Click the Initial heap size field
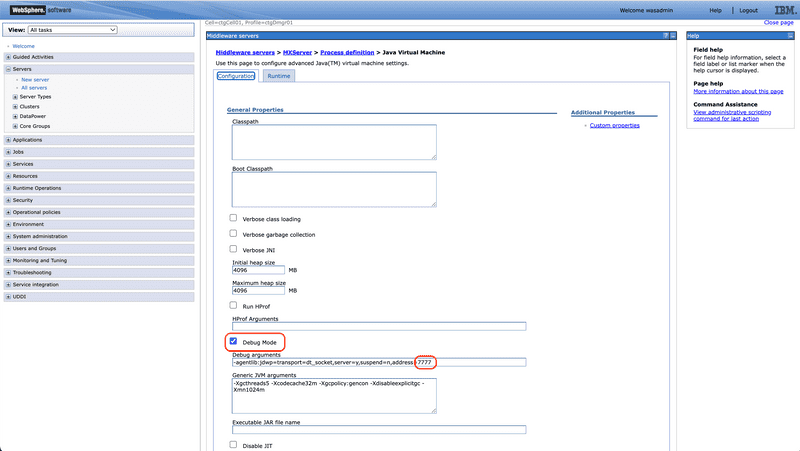The image size is (800, 451). pyautogui.click(x=258, y=270)
